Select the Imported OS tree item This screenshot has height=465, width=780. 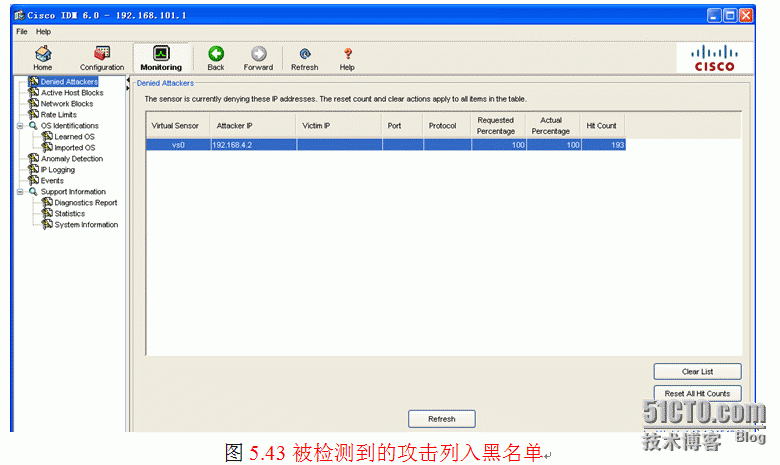point(75,147)
